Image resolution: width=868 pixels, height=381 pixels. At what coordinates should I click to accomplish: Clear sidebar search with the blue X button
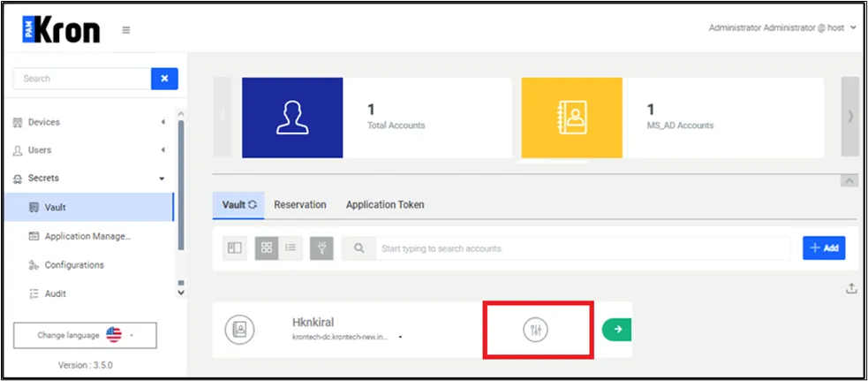point(164,79)
